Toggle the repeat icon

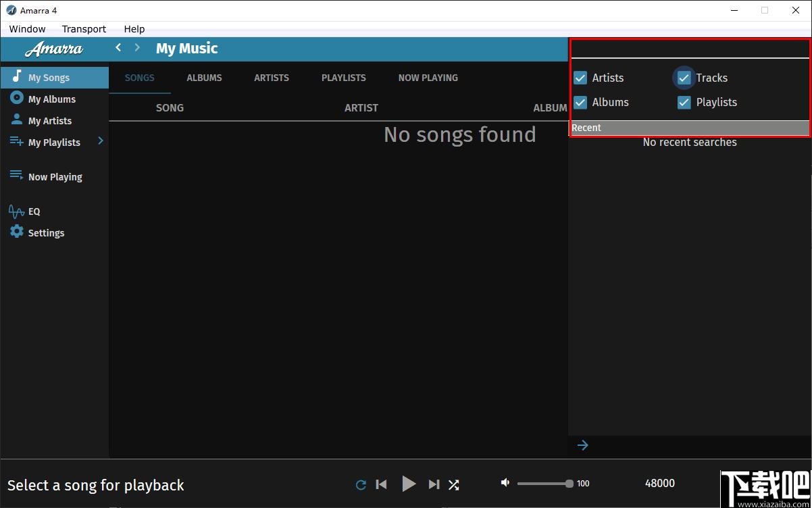point(361,484)
